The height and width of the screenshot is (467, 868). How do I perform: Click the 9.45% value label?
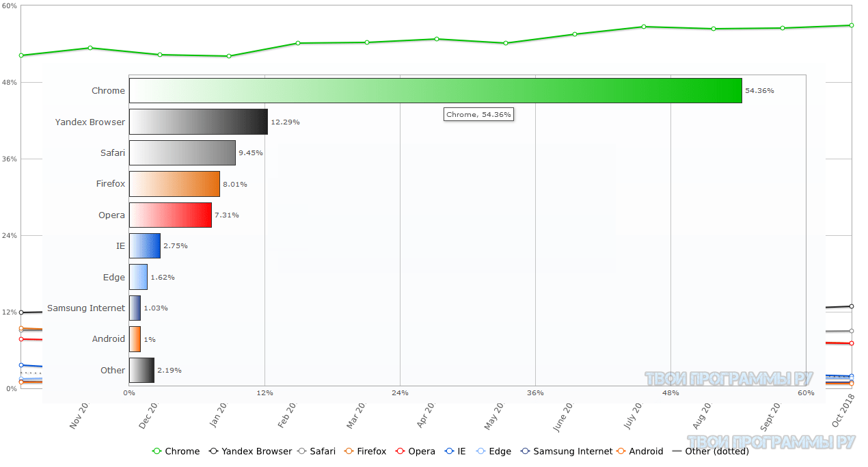[251, 152]
